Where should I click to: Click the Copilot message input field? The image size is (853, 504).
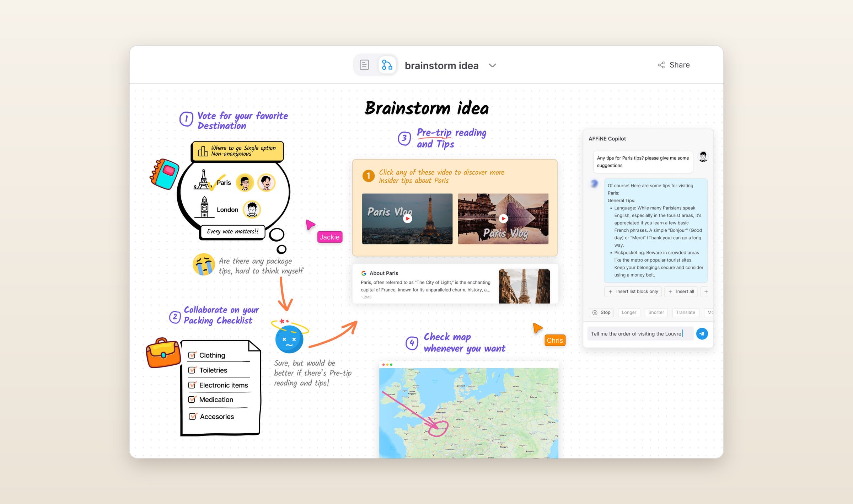(x=640, y=334)
